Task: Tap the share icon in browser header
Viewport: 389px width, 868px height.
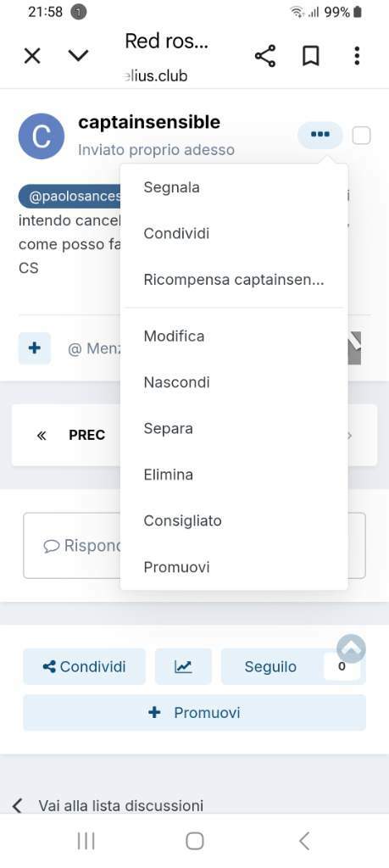Action: pyautogui.click(x=265, y=56)
